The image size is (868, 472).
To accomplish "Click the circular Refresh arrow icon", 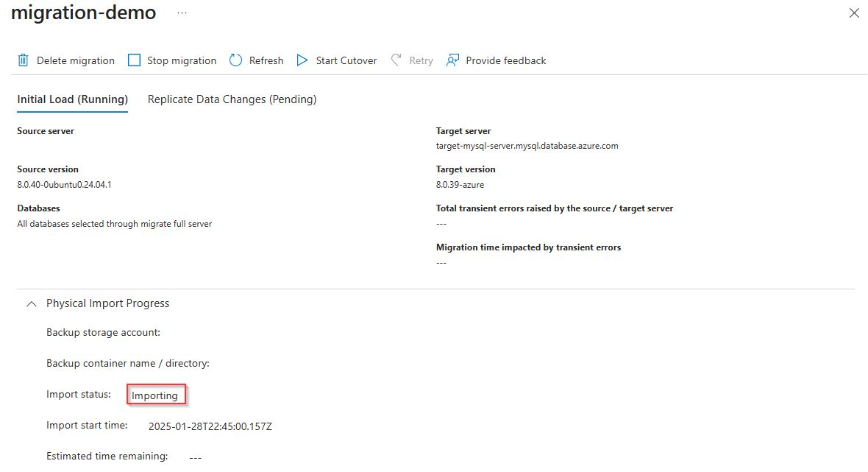I will pyautogui.click(x=235, y=60).
